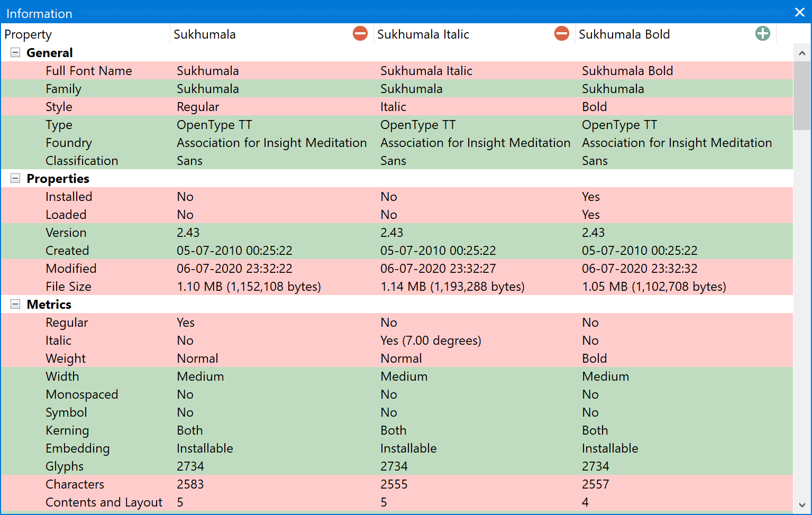Select the Modified row label
This screenshot has height=515, width=812.
coord(71,269)
